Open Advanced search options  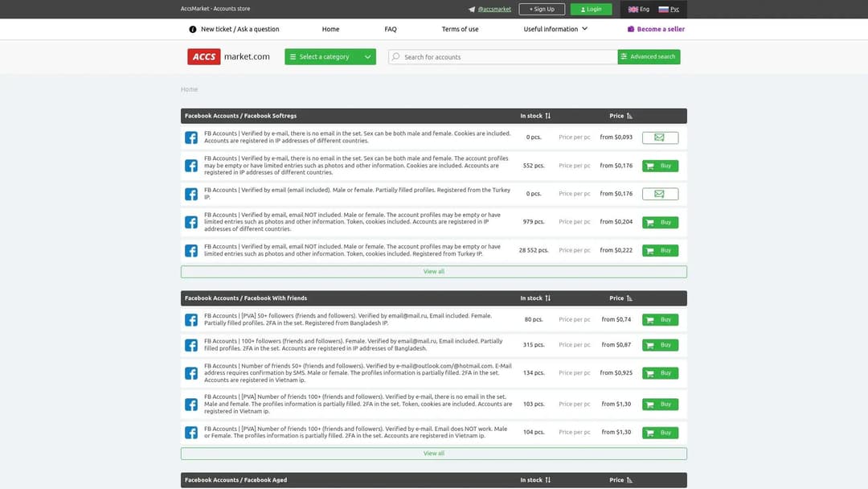tap(649, 57)
